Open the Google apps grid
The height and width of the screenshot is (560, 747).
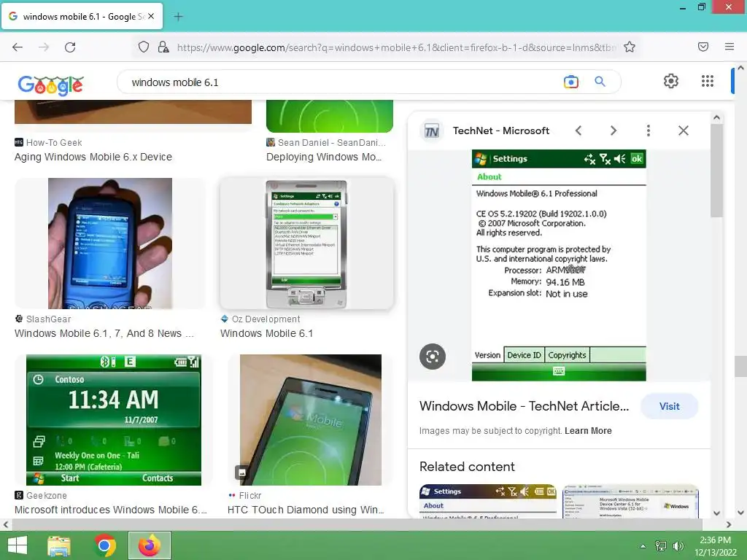pyautogui.click(x=708, y=81)
